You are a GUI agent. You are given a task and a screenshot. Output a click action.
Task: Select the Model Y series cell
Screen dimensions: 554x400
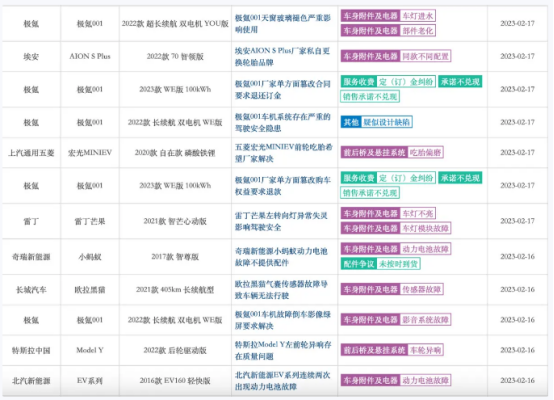[x=90, y=351]
